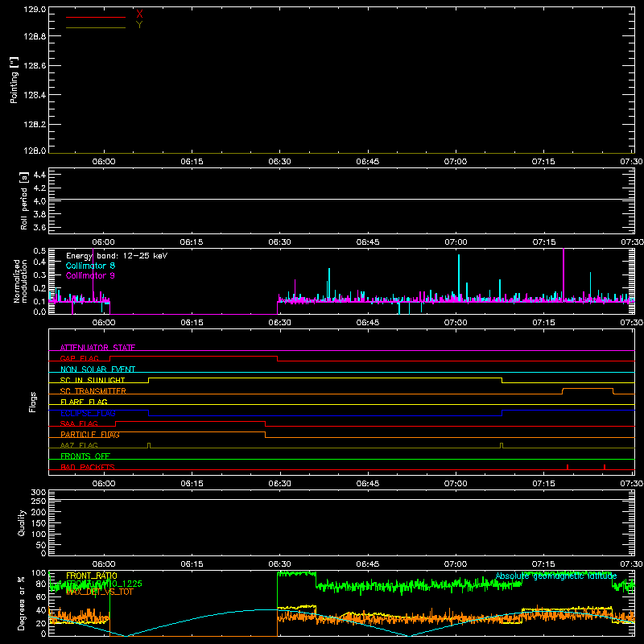The image size is (644, 644).
Task: Select the FRONTS_OFF flag label
Action: click(x=85, y=456)
